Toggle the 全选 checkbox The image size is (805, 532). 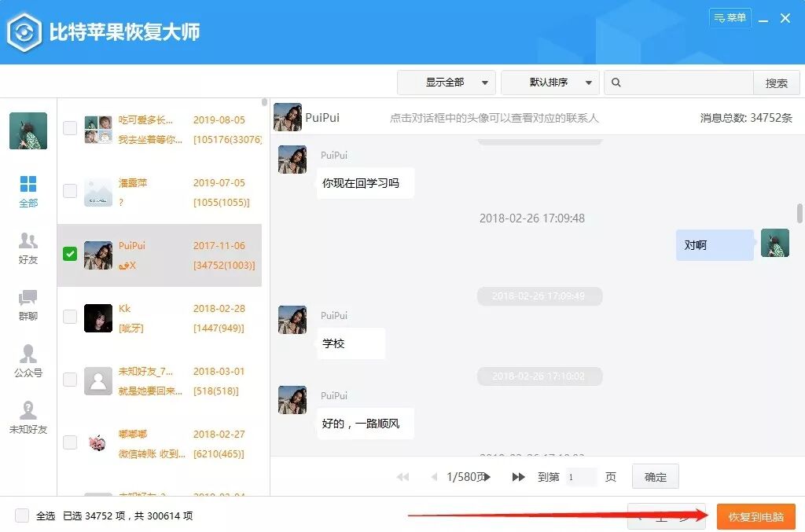22,515
